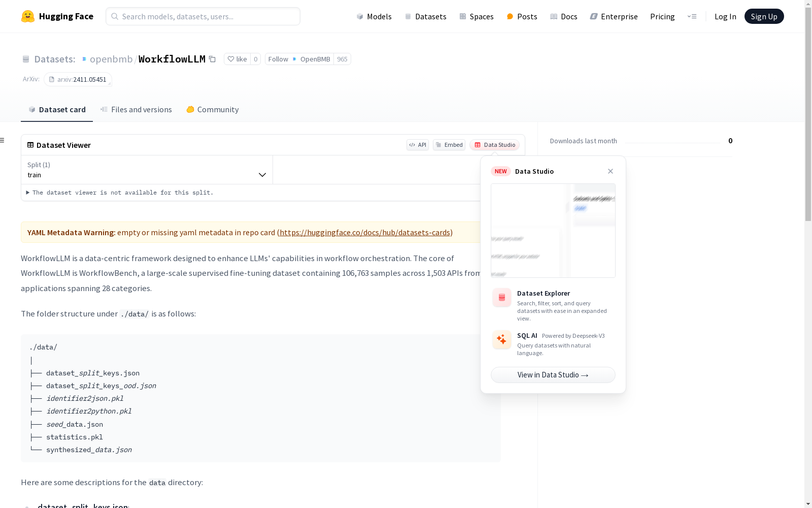Click the Datasets: breadcrumb link
812x508 pixels.
click(54, 59)
